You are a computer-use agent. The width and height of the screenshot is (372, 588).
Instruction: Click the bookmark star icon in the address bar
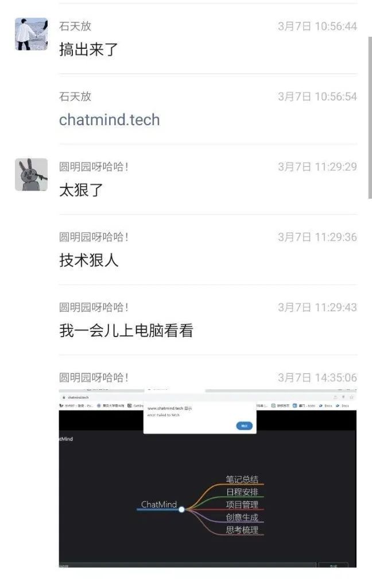[x=351, y=397]
